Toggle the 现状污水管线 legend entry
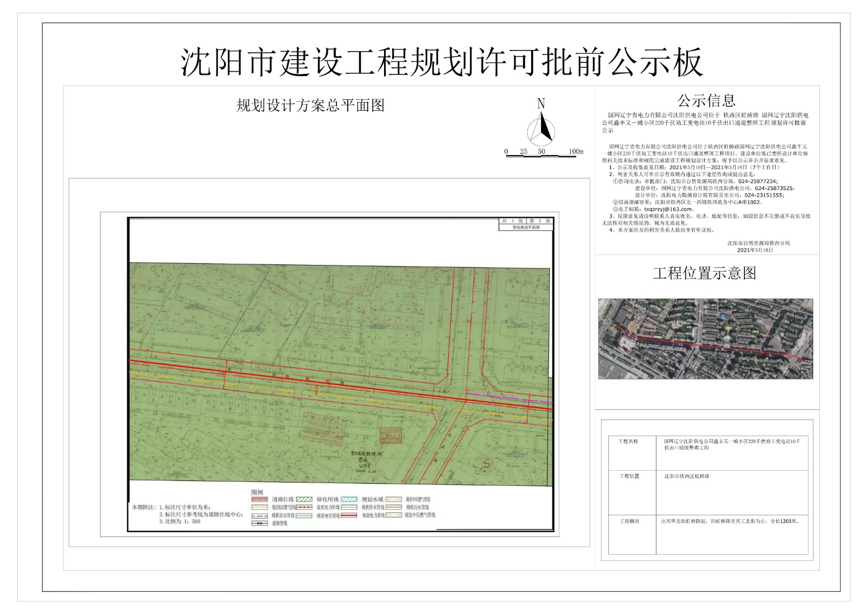868x614 pixels. click(x=393, y=508)
